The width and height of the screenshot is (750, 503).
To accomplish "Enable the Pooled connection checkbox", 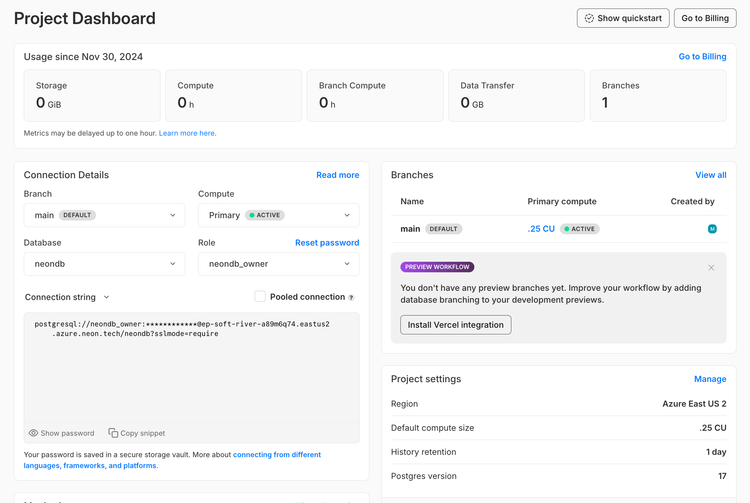I will (260, 297).
